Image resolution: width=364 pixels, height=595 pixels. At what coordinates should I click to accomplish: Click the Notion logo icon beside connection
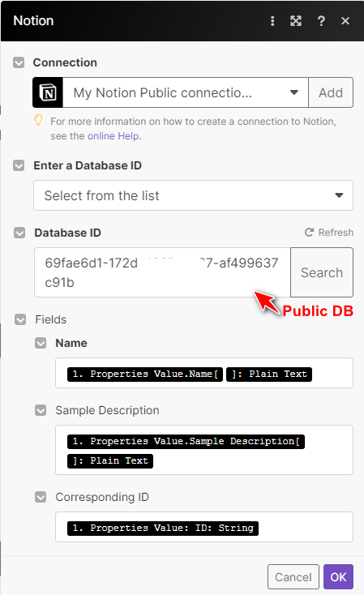tap(48, 92)
